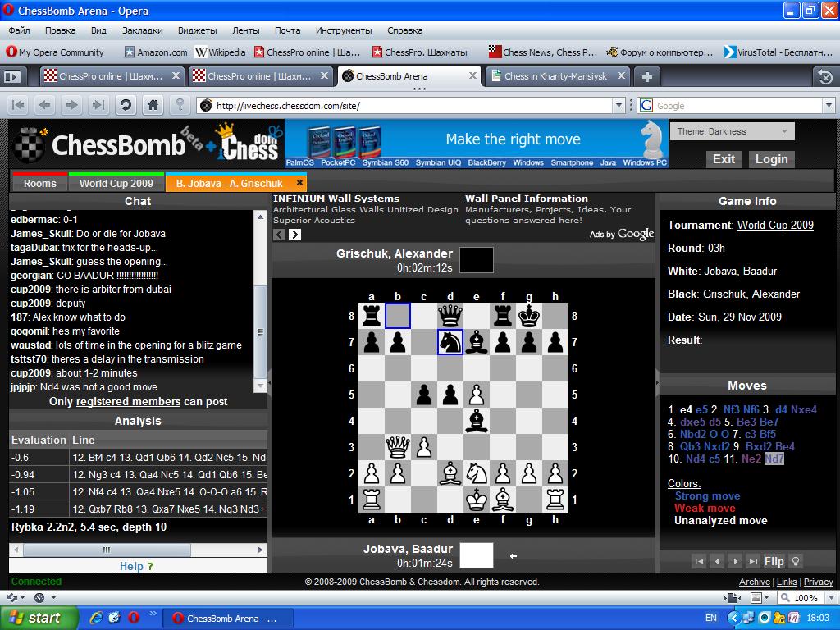The width and height of the screenshot is (840, 630).
Task: Switch to the World Cup 2009 tab
Action: coord(116,183)
